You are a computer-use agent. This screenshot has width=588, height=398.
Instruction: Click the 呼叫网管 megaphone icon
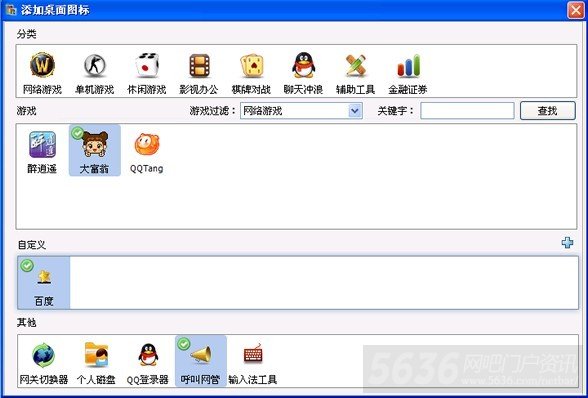click(201, 354)
